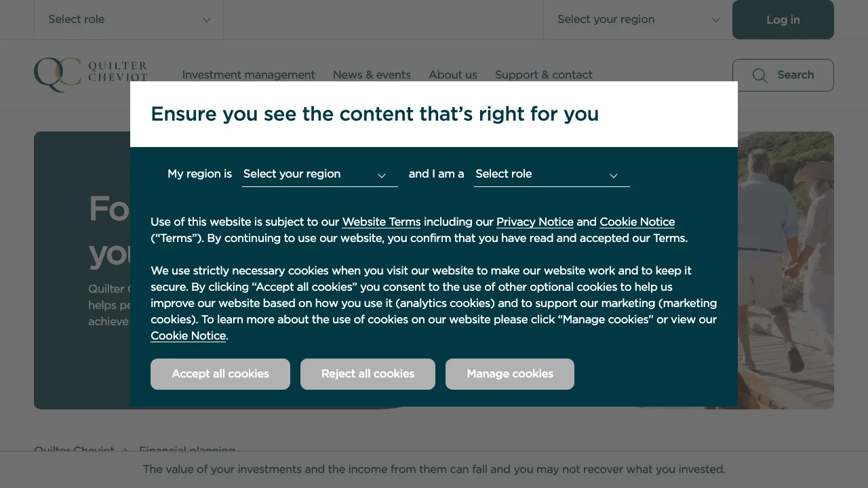Viewport: 868px width, 488px height.
Task: Click chevron arrow in modal role selector
Action: click(x=614, y=176)
